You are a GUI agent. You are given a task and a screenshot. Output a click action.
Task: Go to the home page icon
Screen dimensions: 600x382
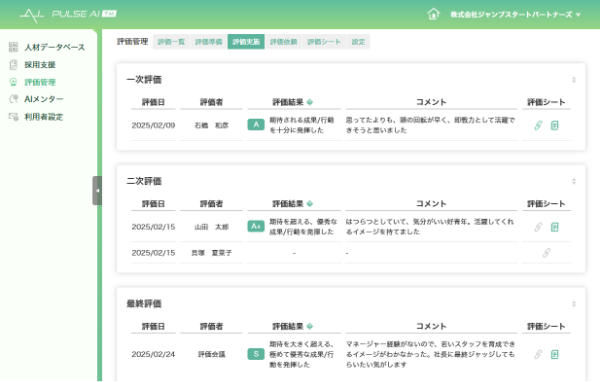433,14
